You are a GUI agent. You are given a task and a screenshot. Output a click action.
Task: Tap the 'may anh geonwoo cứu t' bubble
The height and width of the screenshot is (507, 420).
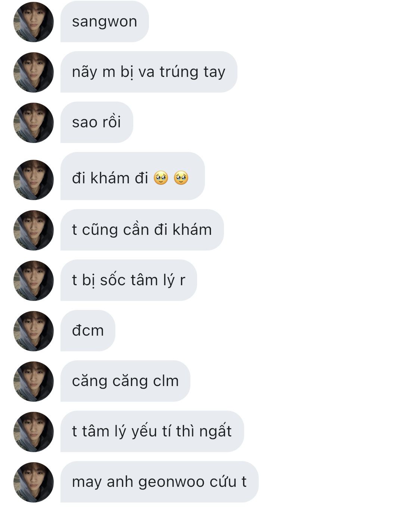pyautogui.click(x=159, y=482)
